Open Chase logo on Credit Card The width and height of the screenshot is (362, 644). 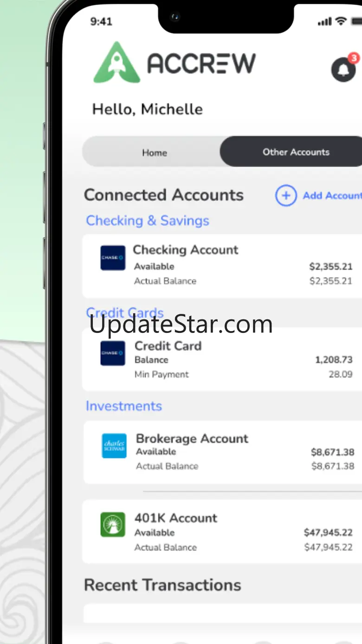[113, 353]
